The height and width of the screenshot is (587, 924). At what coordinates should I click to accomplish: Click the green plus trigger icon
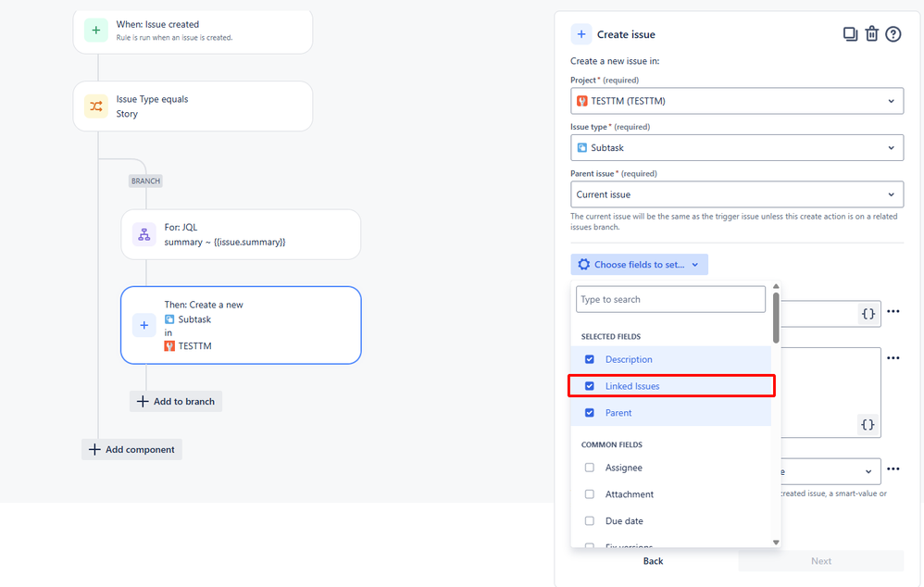96,30
